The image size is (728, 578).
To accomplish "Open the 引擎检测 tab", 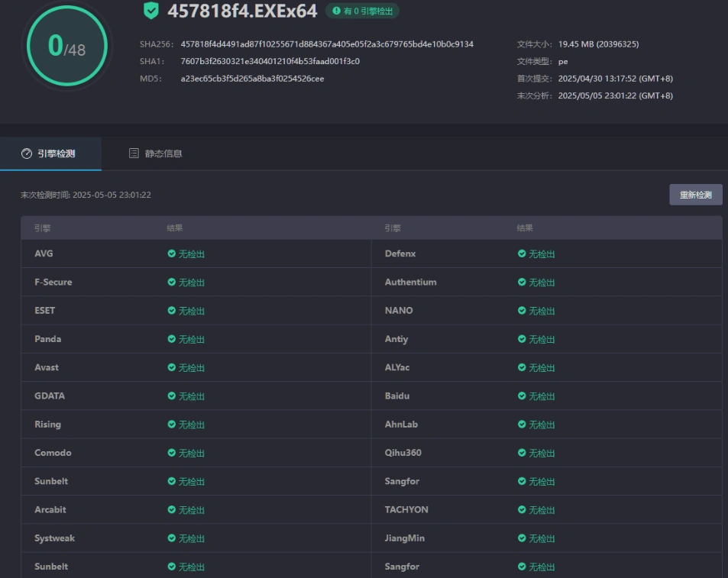I will 50,153.
